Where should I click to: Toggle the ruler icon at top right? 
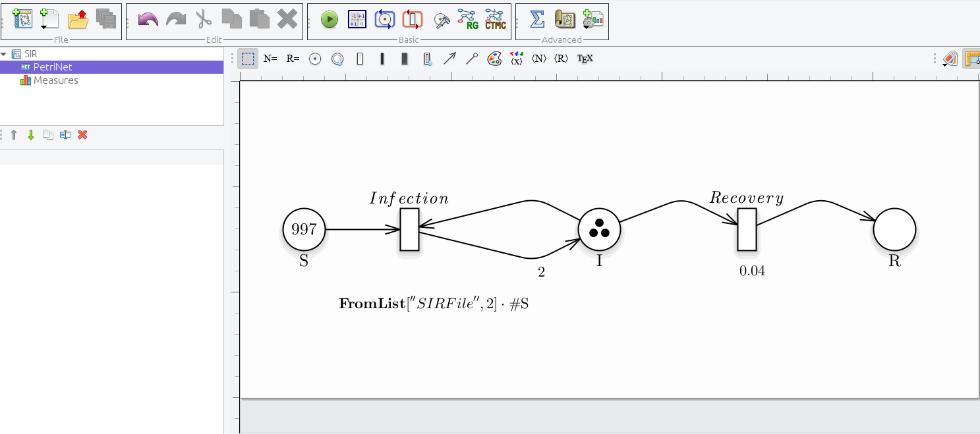tap(971, 59)
